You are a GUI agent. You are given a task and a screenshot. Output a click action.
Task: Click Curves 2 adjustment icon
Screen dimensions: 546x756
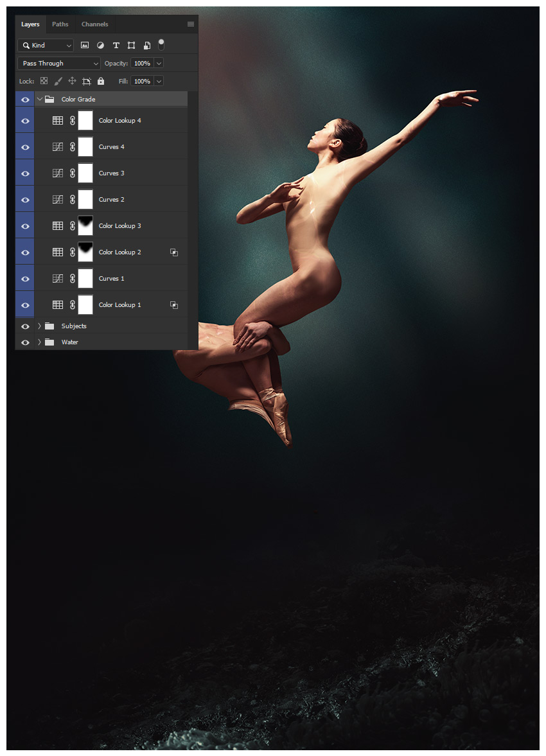click(58, 200)
